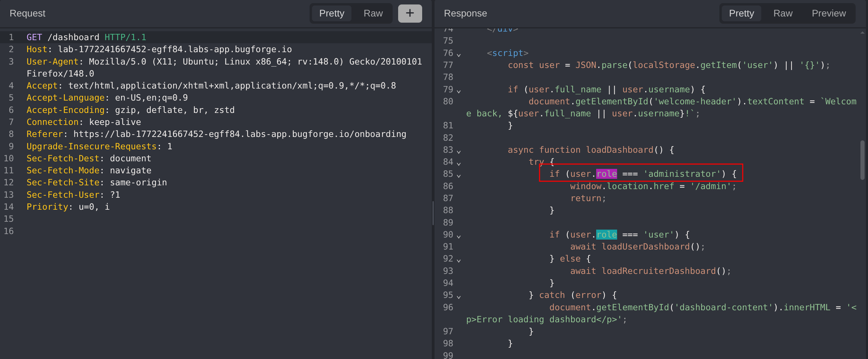Open the Preview tab for the Response
This screenshot has height=359, width=868.
click(829, 13)
